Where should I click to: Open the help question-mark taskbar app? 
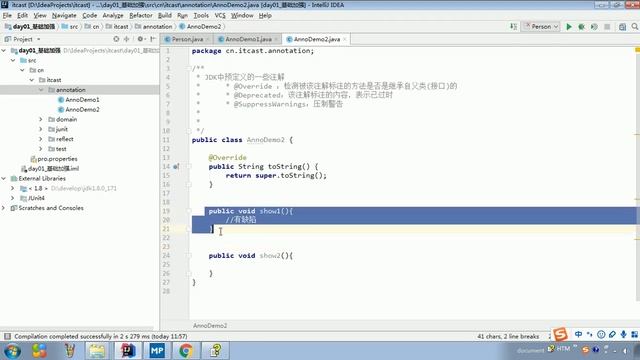point(216,351)
